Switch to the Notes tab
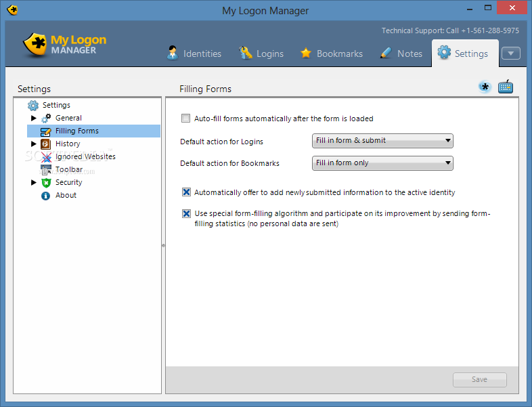 (401, 53)
